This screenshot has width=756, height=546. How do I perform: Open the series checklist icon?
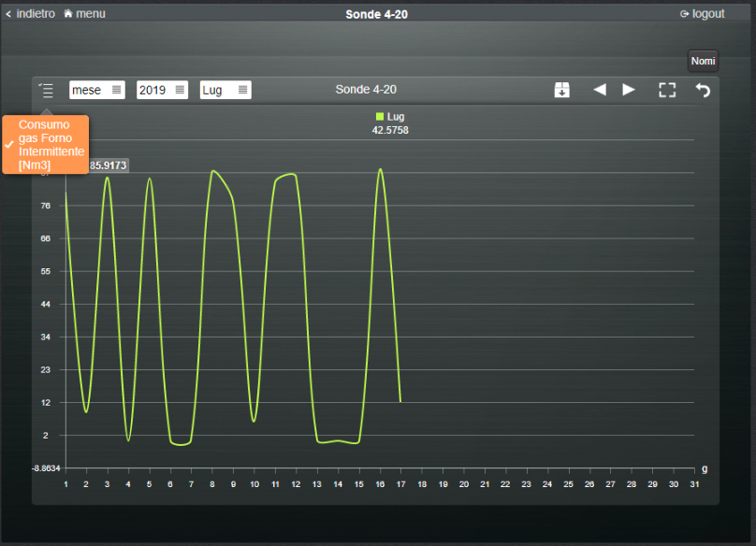point(46,90)
